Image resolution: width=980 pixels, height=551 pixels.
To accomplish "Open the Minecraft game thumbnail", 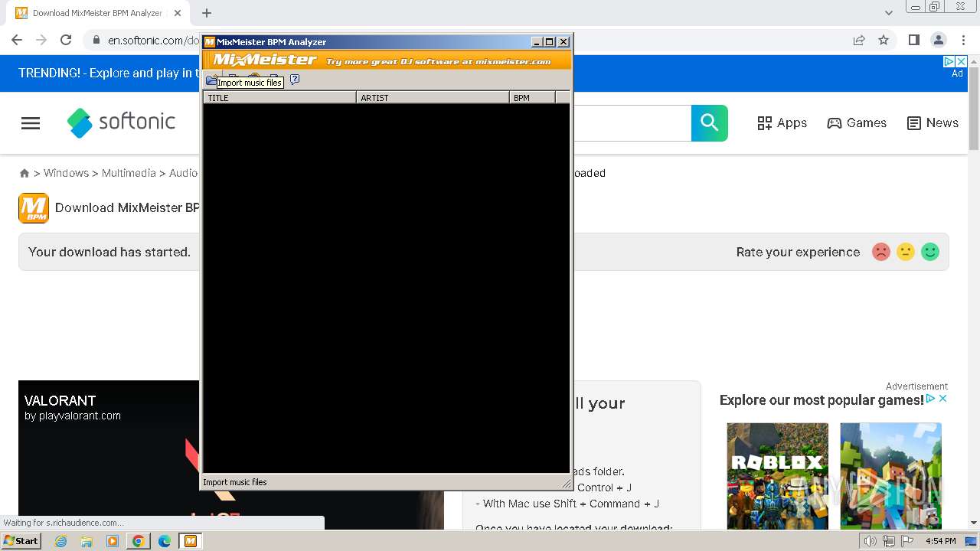I will (890, 476).
